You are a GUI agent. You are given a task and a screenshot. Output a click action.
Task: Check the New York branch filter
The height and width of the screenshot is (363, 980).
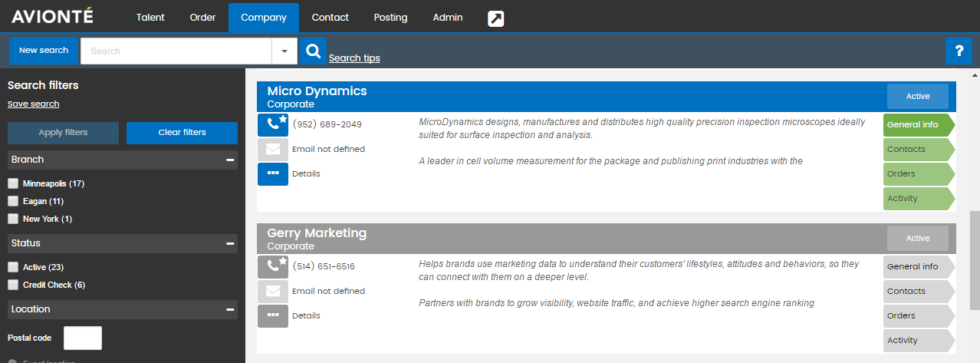pos(13,219)
